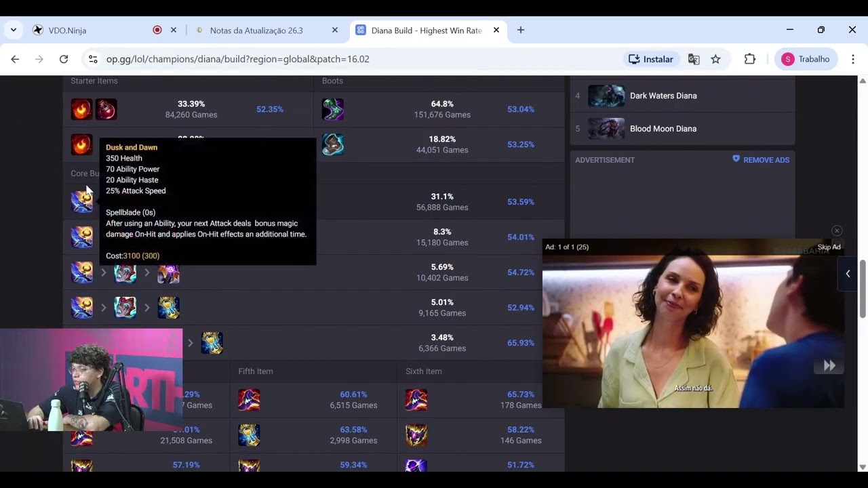Click the Health Potion icon in starter items

(x=106, y=109)
